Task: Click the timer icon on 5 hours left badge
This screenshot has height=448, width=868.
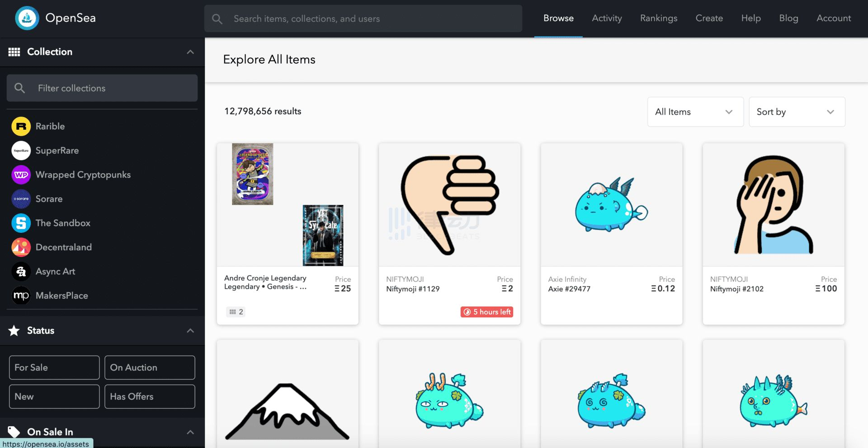Action: 467,312
